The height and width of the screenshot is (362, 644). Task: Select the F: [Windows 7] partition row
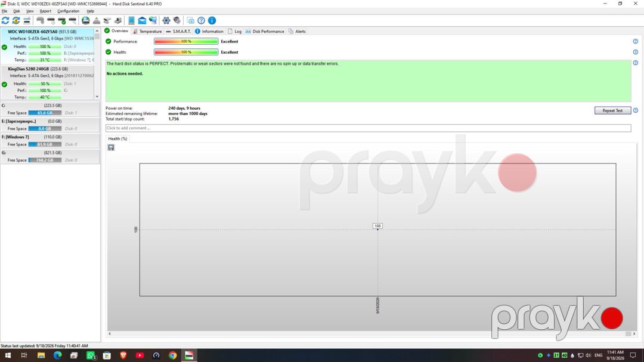pos(50,141)
